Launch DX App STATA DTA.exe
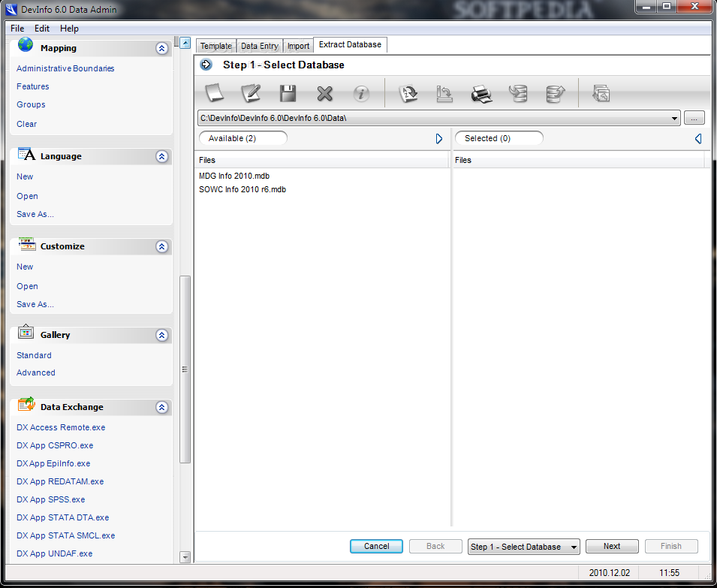717x588 pixels. [x=62, y=517]
